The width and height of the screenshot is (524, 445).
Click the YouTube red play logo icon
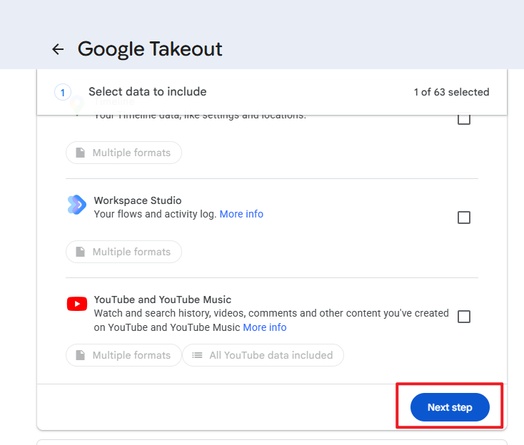point(77,304)
